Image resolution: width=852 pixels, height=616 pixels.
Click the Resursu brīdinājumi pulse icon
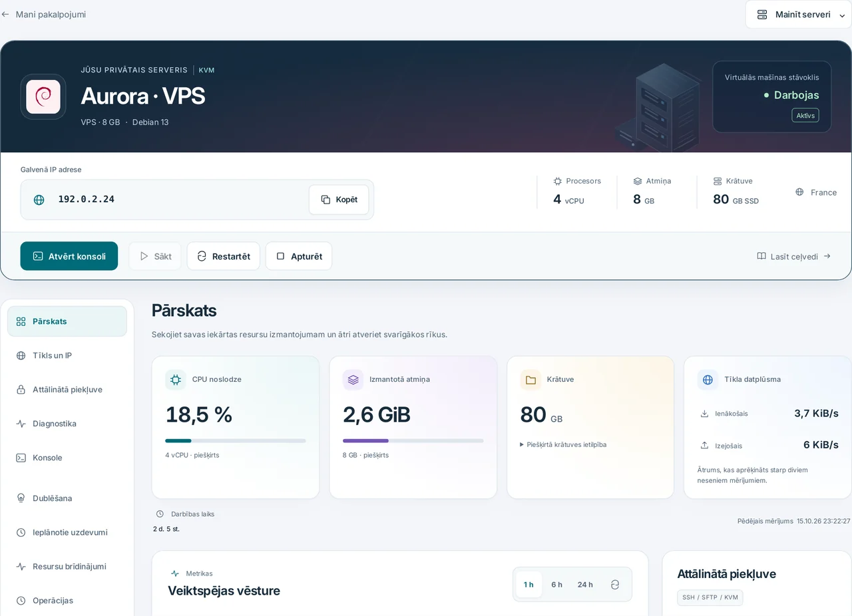tap(21, 566)
